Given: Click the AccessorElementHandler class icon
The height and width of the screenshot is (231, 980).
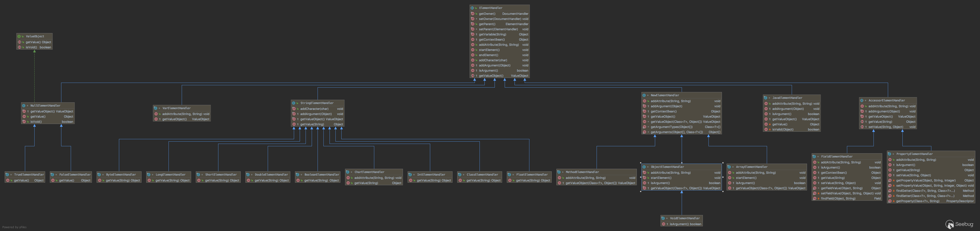Looking at the screenshot, I should point(862,101).
